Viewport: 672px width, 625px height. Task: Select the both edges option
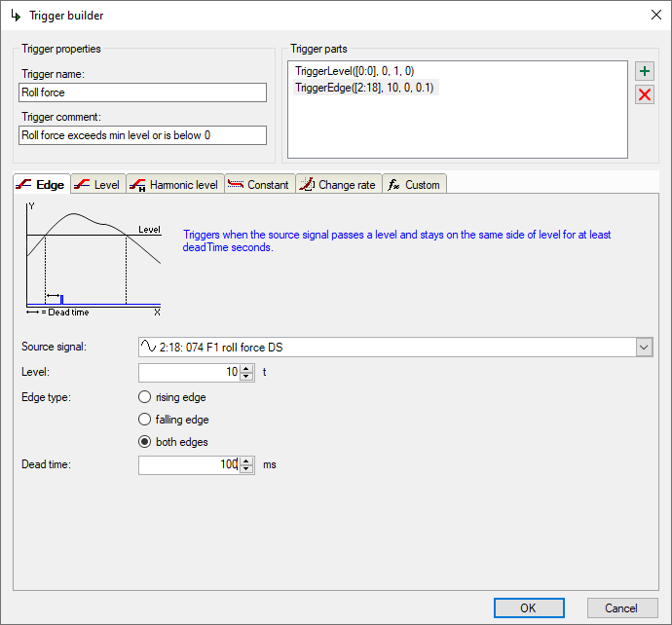point(145,442)
